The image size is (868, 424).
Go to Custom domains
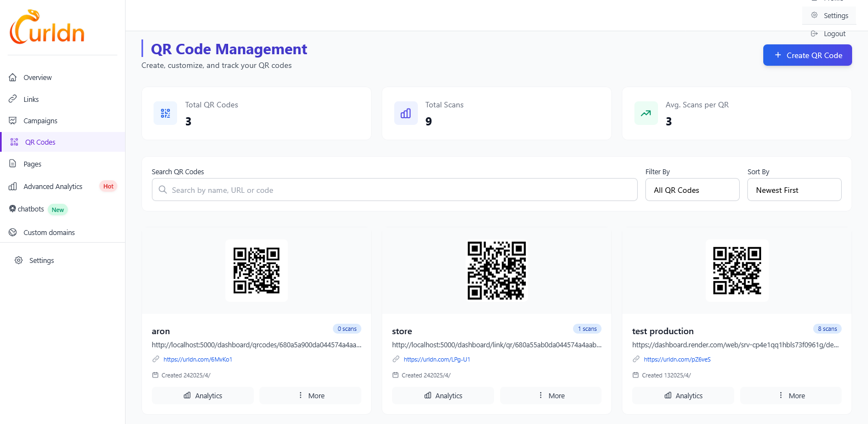(49, 232)
